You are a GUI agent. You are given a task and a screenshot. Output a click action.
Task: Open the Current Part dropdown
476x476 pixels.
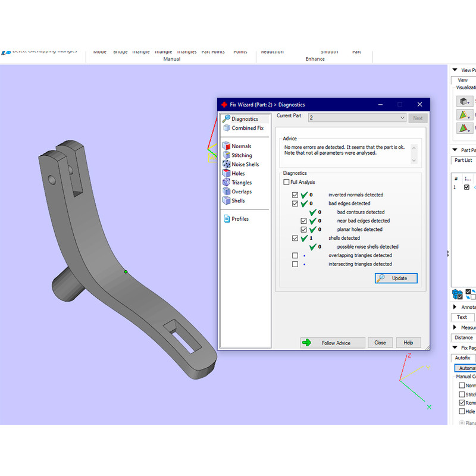click(x=402, y=118)
